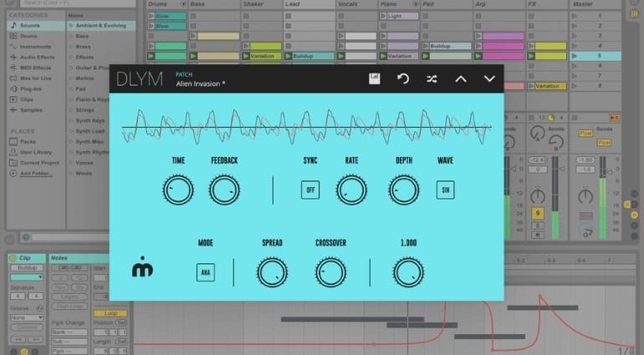Viewport: 644px width, 355px height.
Task: Open the clip color dropdown below Buildup name
Action: [x=27, y=277]
